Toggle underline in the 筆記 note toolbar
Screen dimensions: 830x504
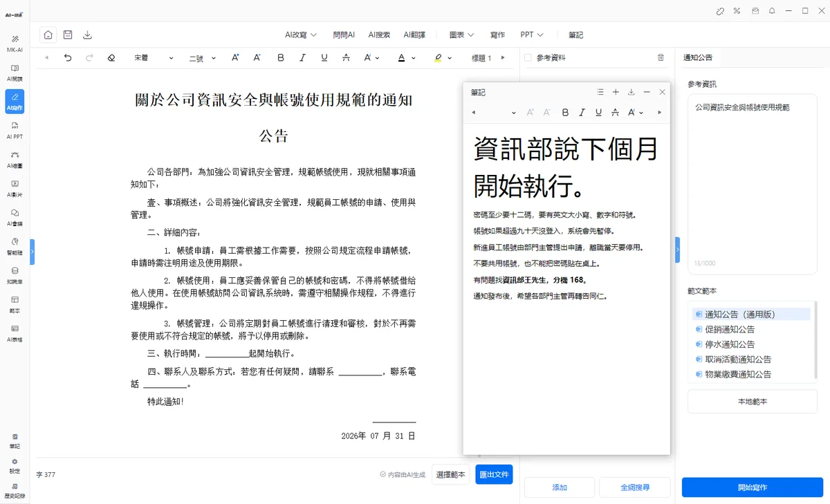[x=598, y=112]
